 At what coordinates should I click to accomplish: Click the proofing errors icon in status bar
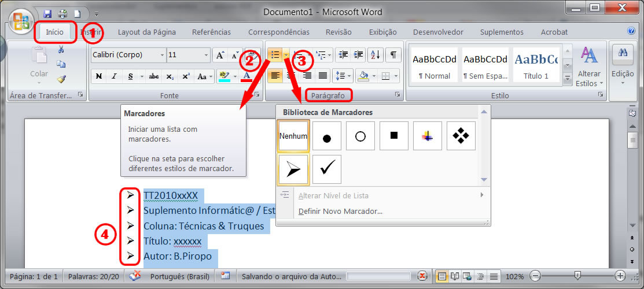coord(135,276)
